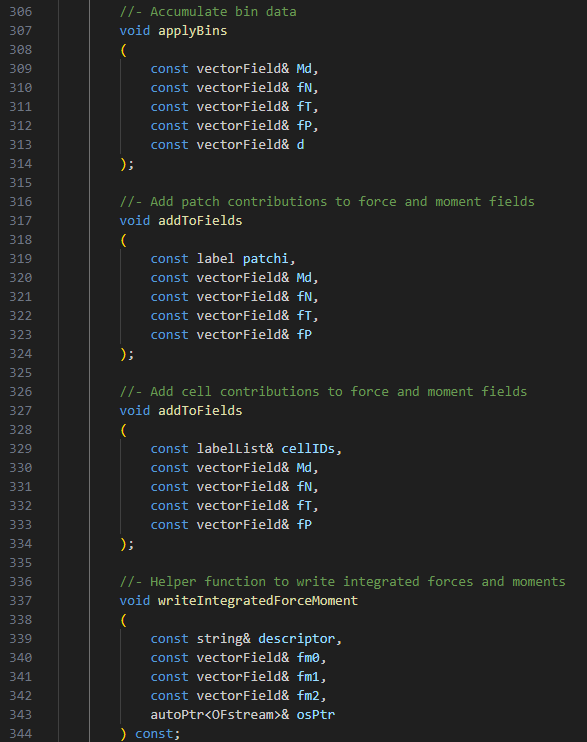Click parameter fP on line 333
This screenshot has height=742, width=587.
tap(304, 524)
